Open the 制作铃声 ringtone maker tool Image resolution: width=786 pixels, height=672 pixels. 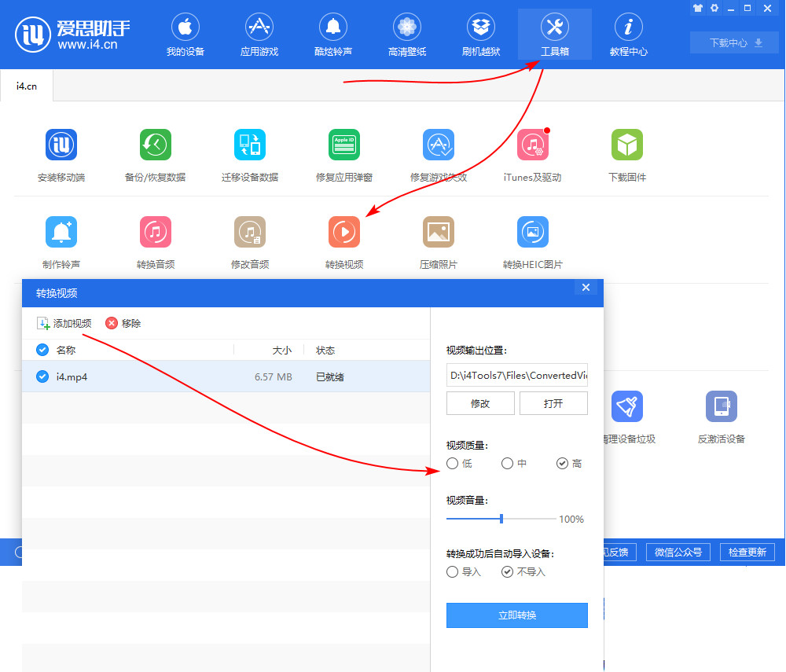61,232
